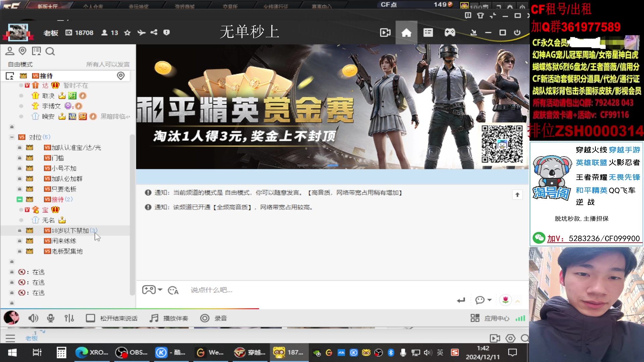Open the audio settings sliders icon
Viewport: 644px width, 362px height.
click(69, 318)
